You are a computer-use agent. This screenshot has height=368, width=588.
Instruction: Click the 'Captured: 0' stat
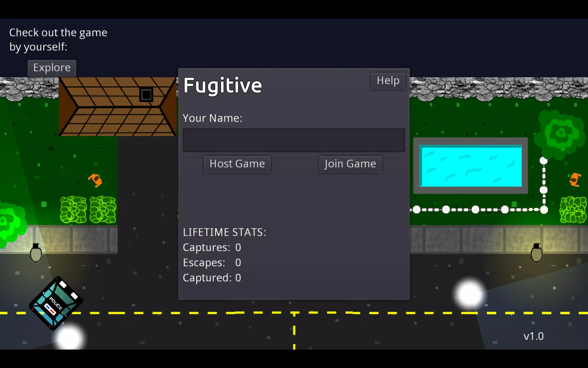212,278
